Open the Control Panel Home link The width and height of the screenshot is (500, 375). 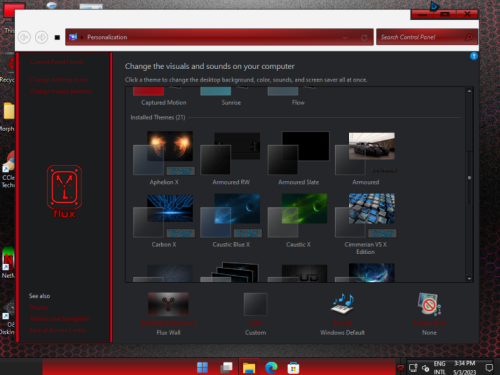[x=56, y=62]
